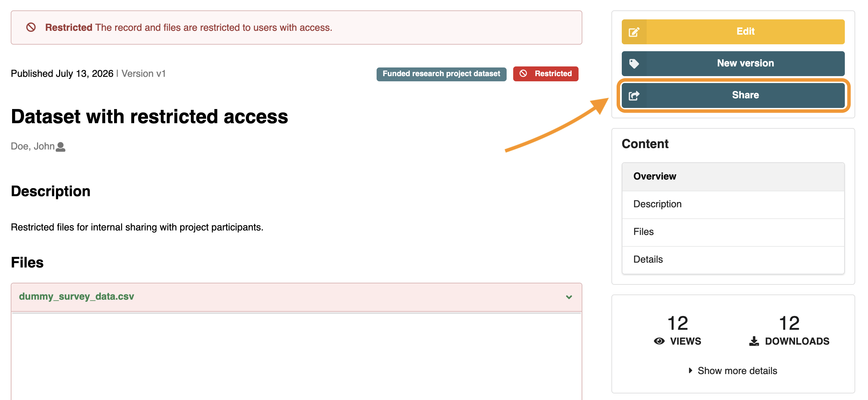Click the Published July 13, 2026 date
Viewport: 868px width, 400px height.
(x=62, y=74)
